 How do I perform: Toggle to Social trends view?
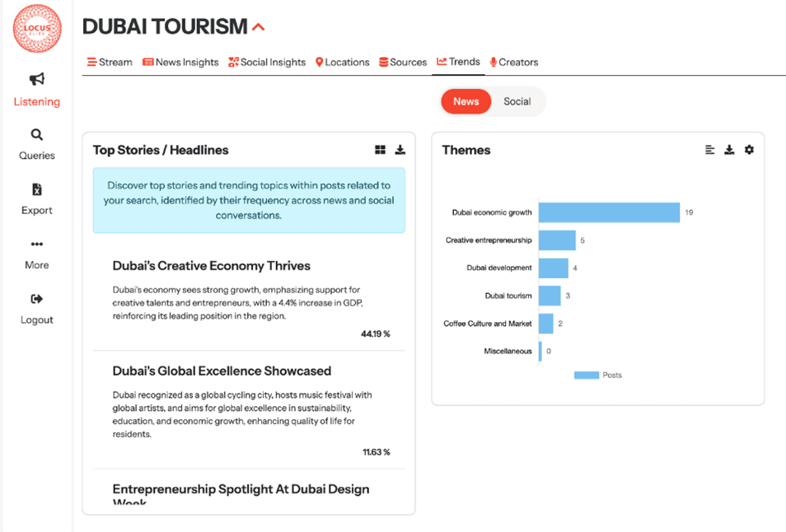coord(517,101)
